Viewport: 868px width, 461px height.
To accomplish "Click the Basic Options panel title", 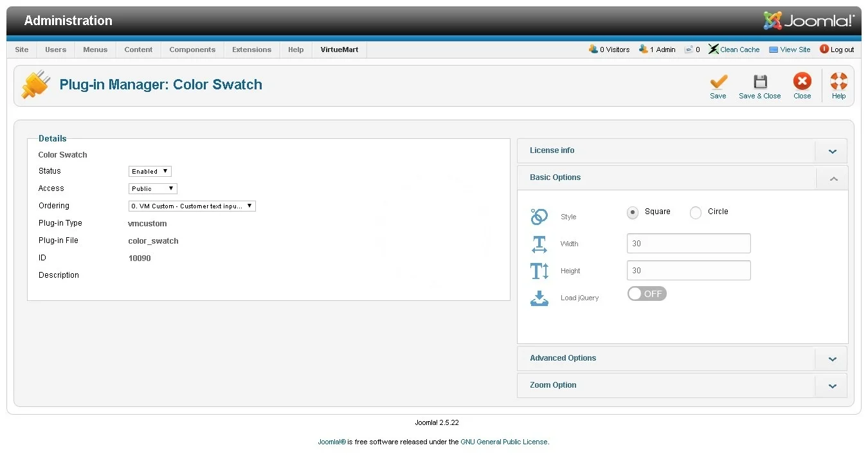I will pos(555,177).
